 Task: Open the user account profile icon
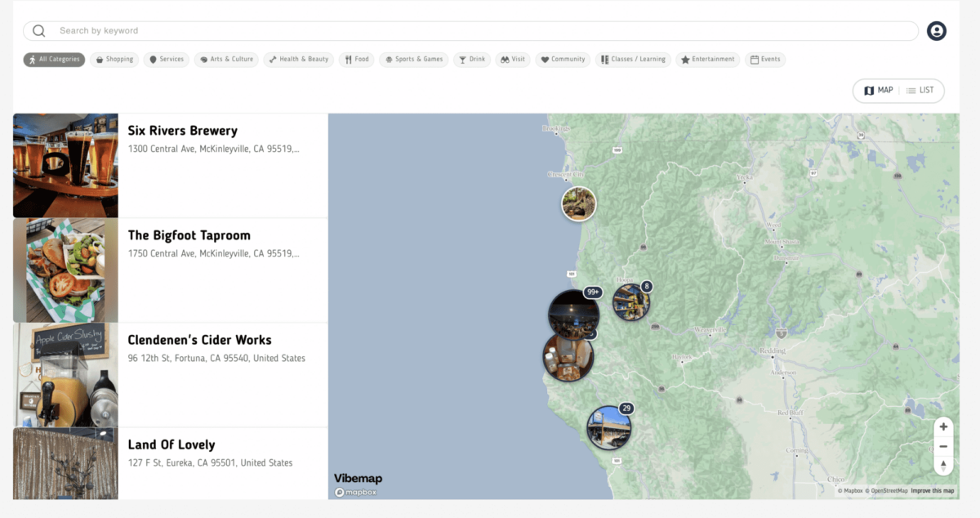(x=937, y=31)
